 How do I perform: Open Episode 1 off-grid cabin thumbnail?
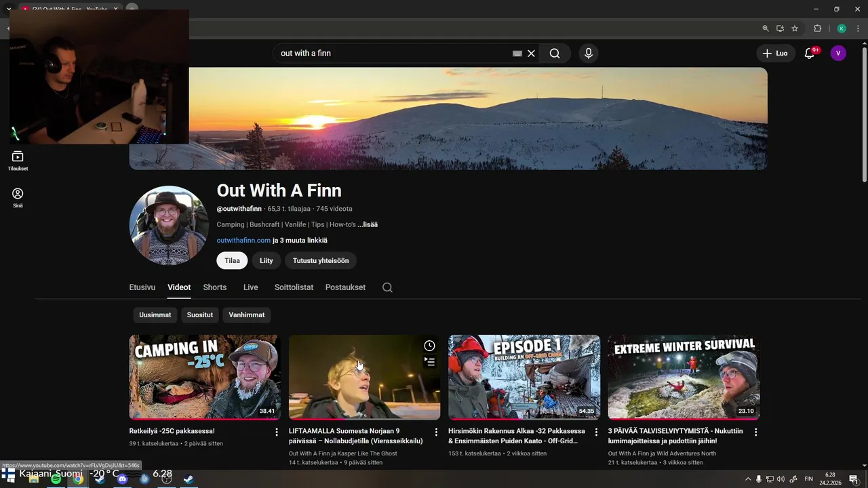click(x=524, y=377)
